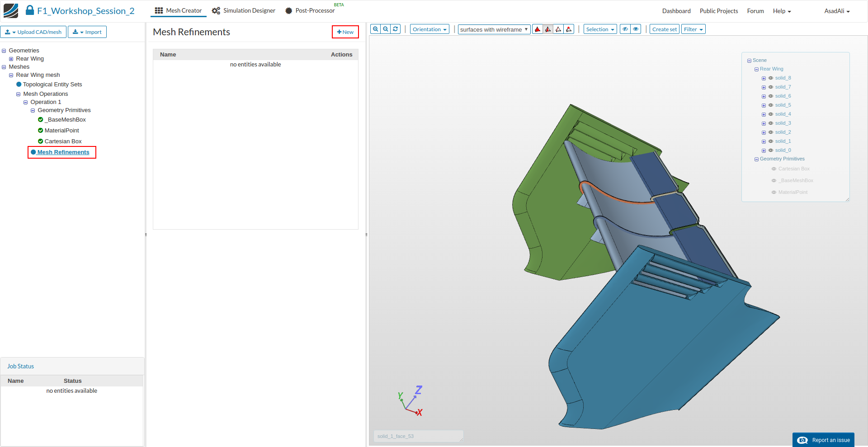Click the Simulation Designer gears icon
Screen dimensions: 868x447
coord(216,10)
